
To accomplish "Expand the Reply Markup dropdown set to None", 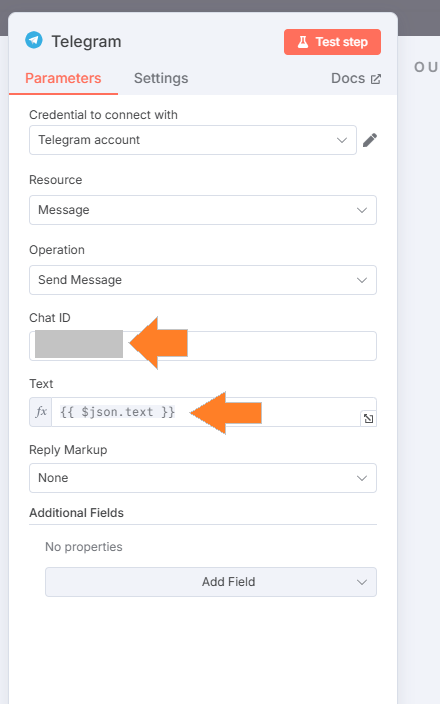I will [203, 478].
